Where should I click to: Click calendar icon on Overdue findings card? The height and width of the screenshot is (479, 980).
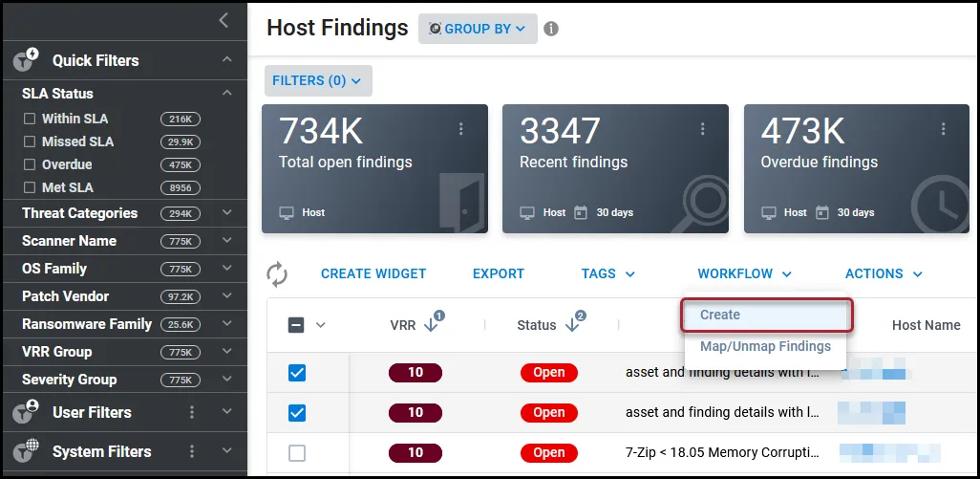[x=821, y=212]
